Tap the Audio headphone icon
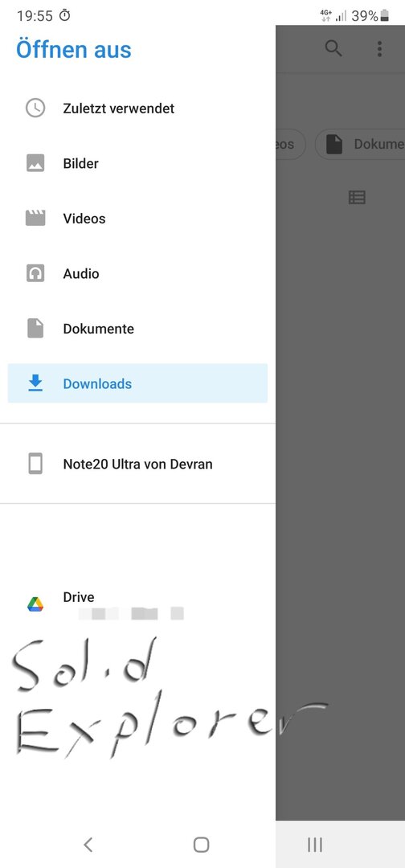Screen dimensions: 405x868 point(35,273)
